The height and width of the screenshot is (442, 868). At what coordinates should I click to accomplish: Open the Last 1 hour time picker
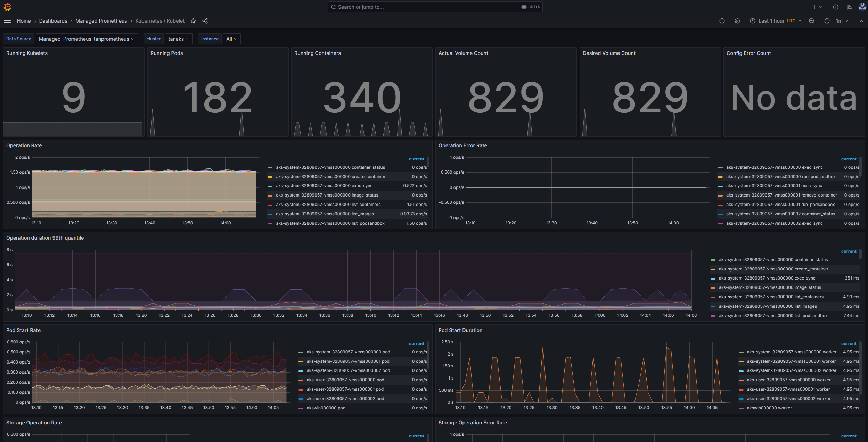tap(774, 21)
